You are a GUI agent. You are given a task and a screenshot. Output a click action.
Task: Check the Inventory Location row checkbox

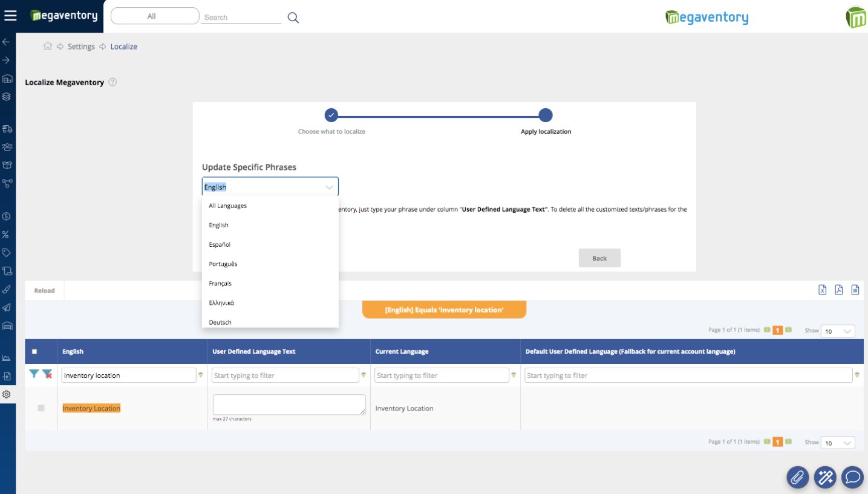(41, 408)
